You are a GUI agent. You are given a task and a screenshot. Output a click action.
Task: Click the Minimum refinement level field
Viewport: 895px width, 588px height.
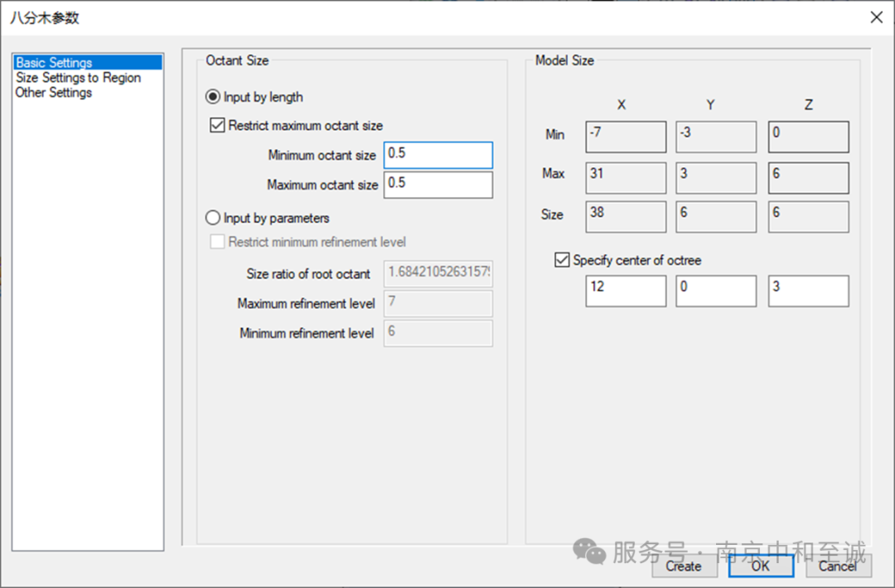pyautogui.click(x=438, y=333)
